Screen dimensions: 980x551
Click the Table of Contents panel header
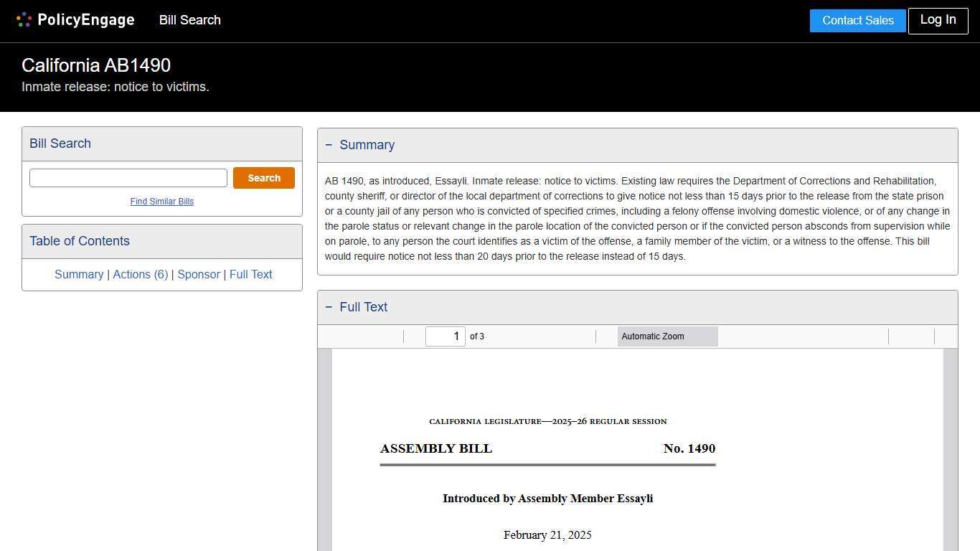click(79, 240)
